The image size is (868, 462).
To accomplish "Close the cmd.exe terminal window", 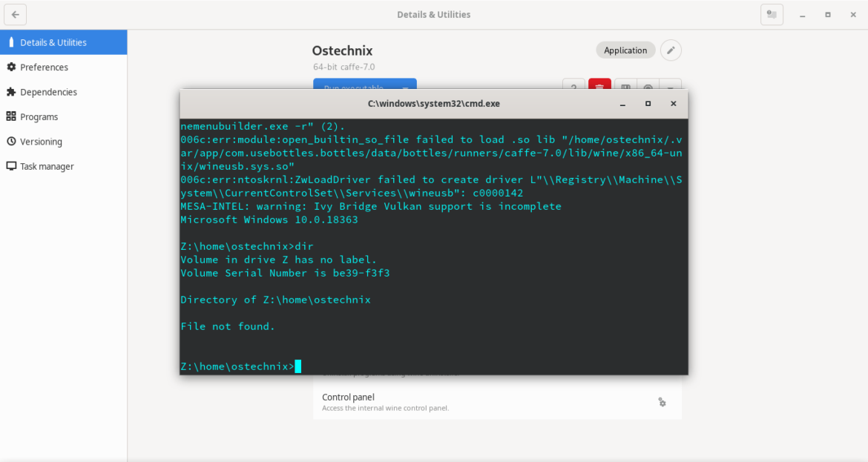I will coord(673,104).
